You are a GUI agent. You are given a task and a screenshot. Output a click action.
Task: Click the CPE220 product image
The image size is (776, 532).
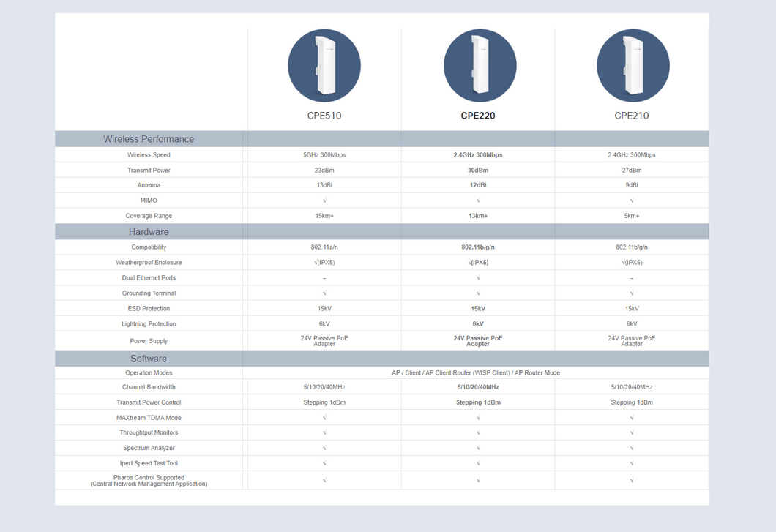480,66
